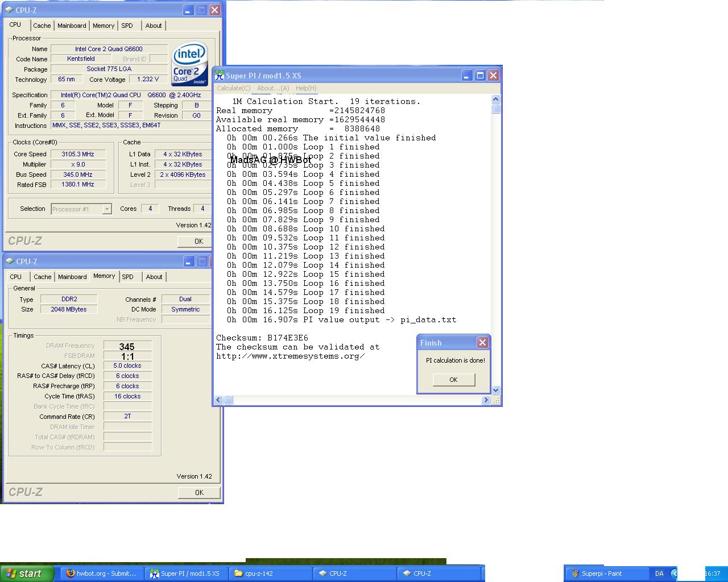Switch to Mainboard tab in top CPU-Z window
Image resolution: width=728 pixels, height=582 pixels.
(72, 26)
